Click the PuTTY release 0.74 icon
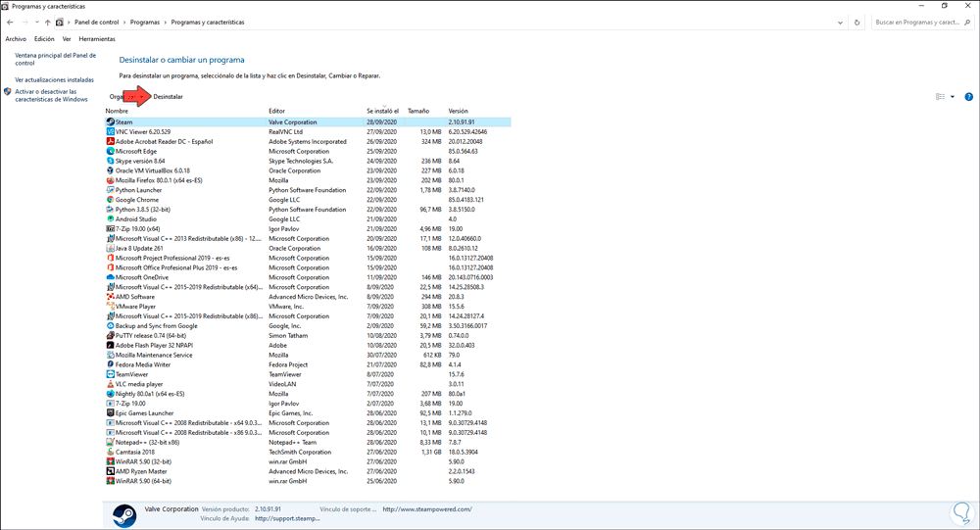 (110, 336)
